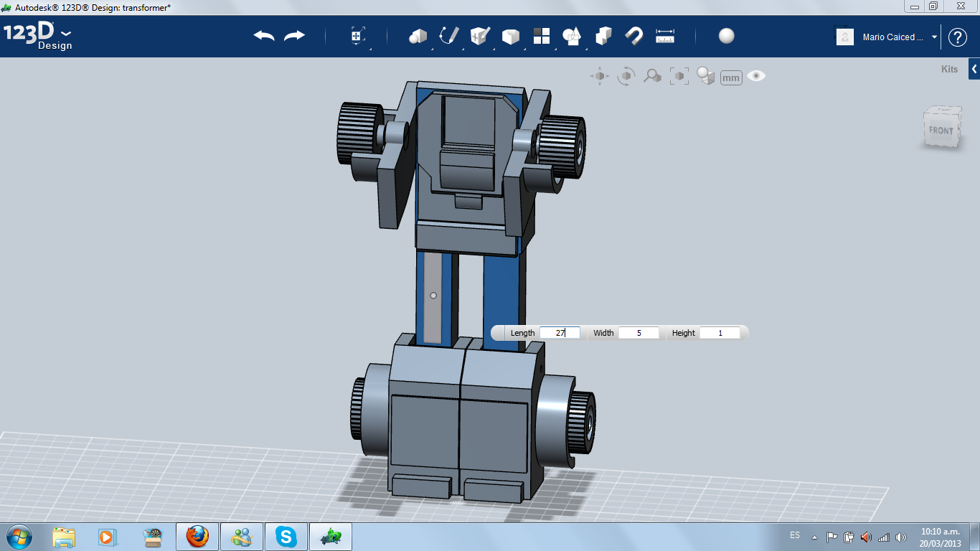The image size is (980, 551).
Task: Open the taskbar clock and date
Action: (x=941, y=537)
